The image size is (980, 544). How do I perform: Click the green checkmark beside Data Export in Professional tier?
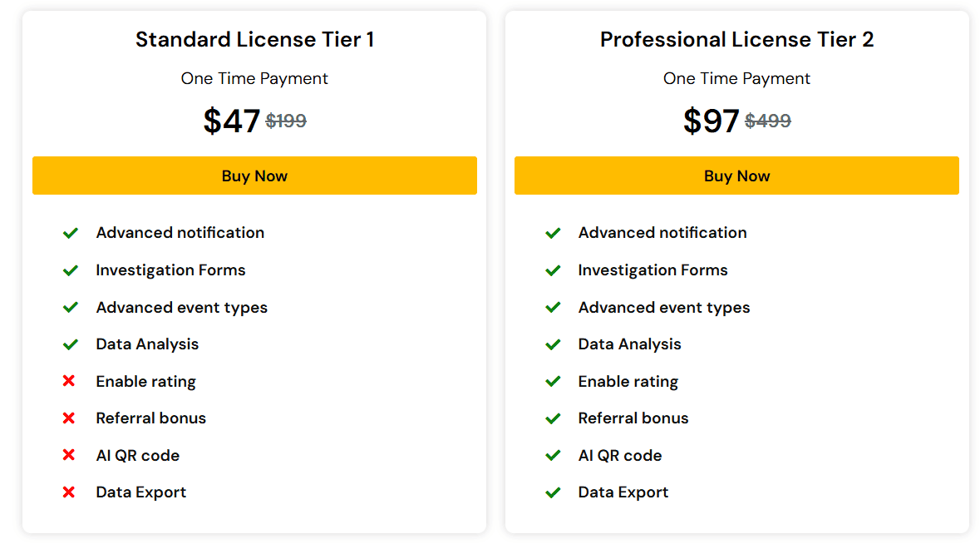[x=553, y=492]
